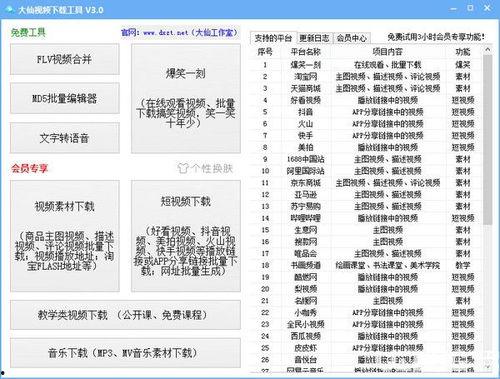Minimize the 大仙视频下载工具 window
The width and height of the screenshot is (500, 379).
tap(453, 9)
